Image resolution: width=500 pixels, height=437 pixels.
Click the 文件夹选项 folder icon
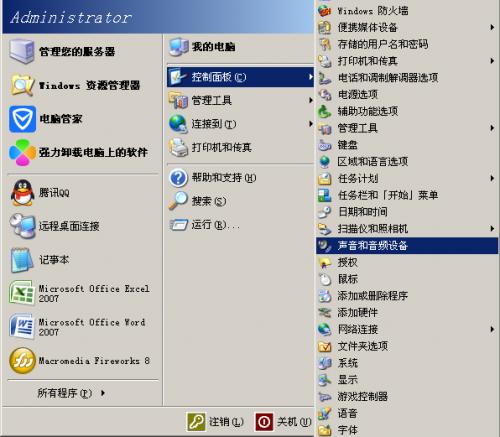(x=324, y=346)
